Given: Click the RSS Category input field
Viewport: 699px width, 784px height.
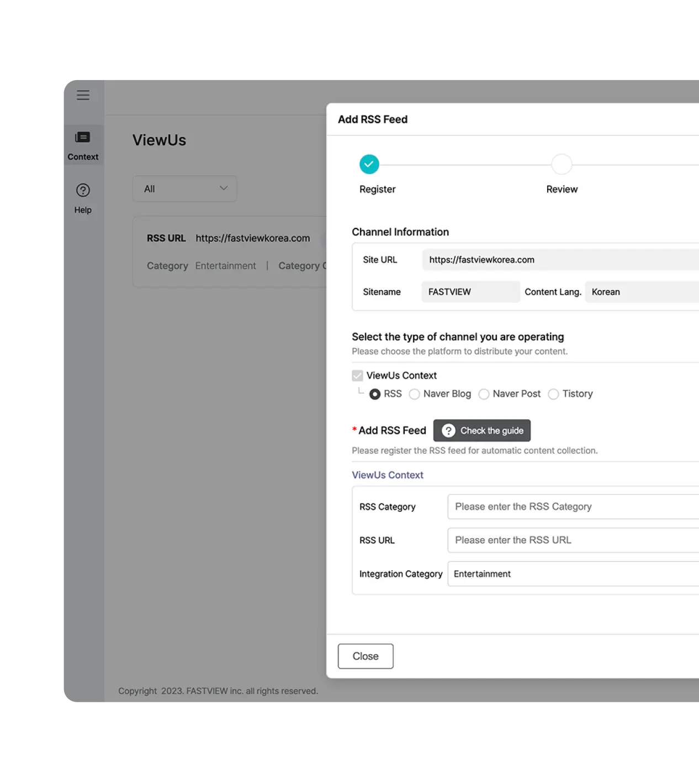Looking at the screenshot, I should tap(573, 507).
